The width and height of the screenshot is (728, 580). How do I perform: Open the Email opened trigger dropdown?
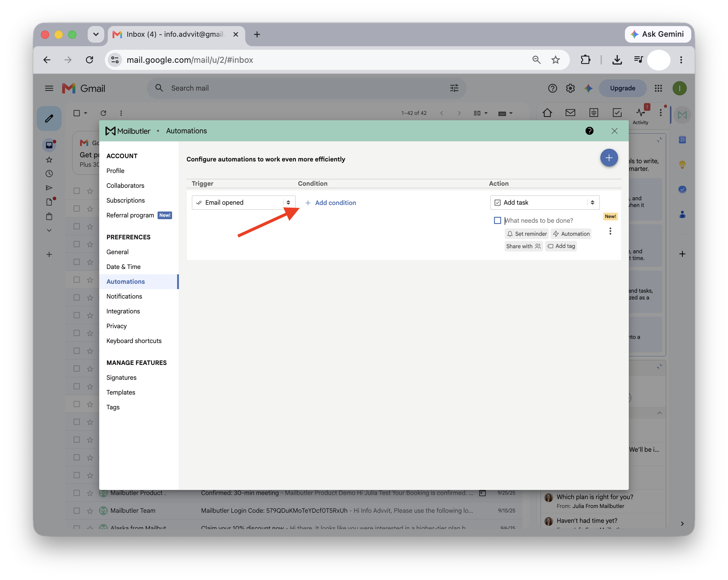(x=243, y=202)
